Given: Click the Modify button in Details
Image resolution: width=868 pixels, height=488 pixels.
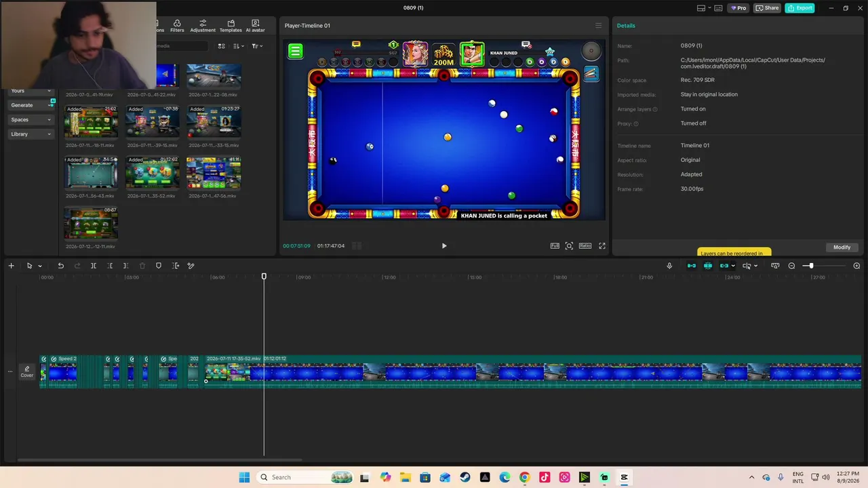Looking at the screenshot, I should point(842,247).
